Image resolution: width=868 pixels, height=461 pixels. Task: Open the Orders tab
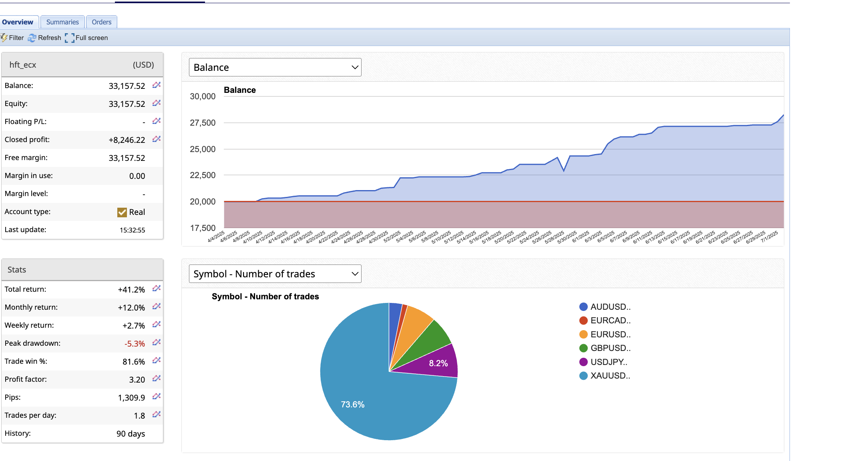(101, 22)
